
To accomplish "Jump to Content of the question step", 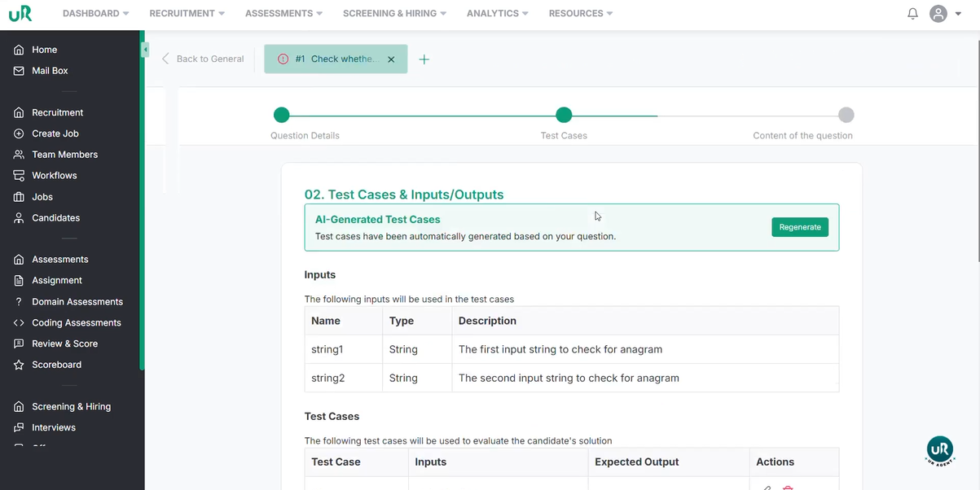I will 846,115.
